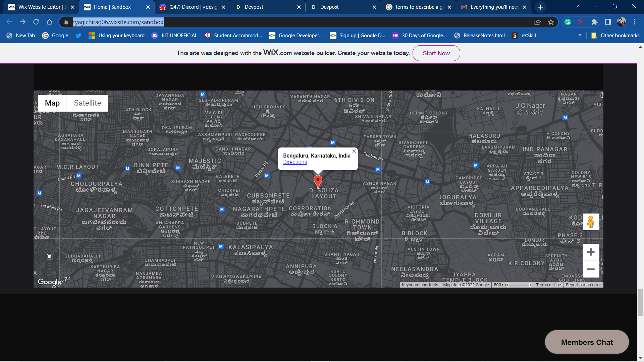The width and height of the screenshot is (644, 362).
Task: Close the Bengaluru info window
Action: click(354, 151)
